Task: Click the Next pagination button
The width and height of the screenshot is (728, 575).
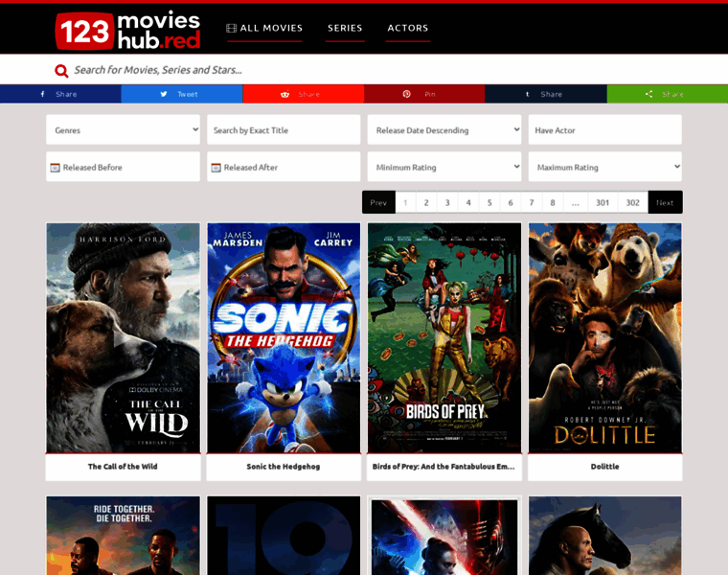Action: click(665, 202)
